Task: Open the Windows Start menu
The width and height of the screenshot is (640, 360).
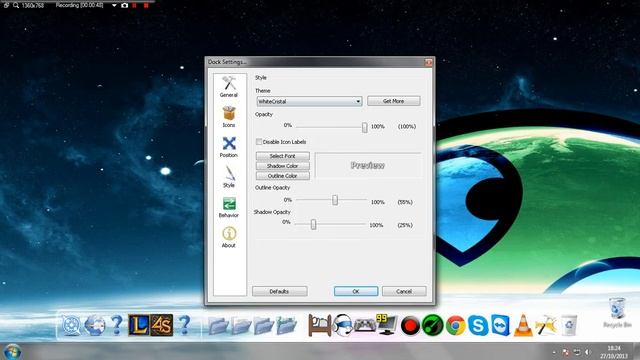Action: (x=12, y=351)
